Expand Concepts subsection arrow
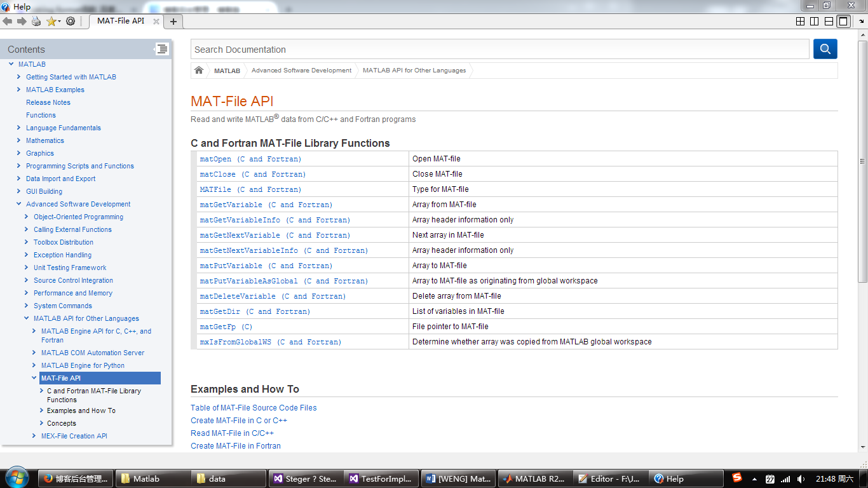 pyautogui.click(x=42, y=423)
